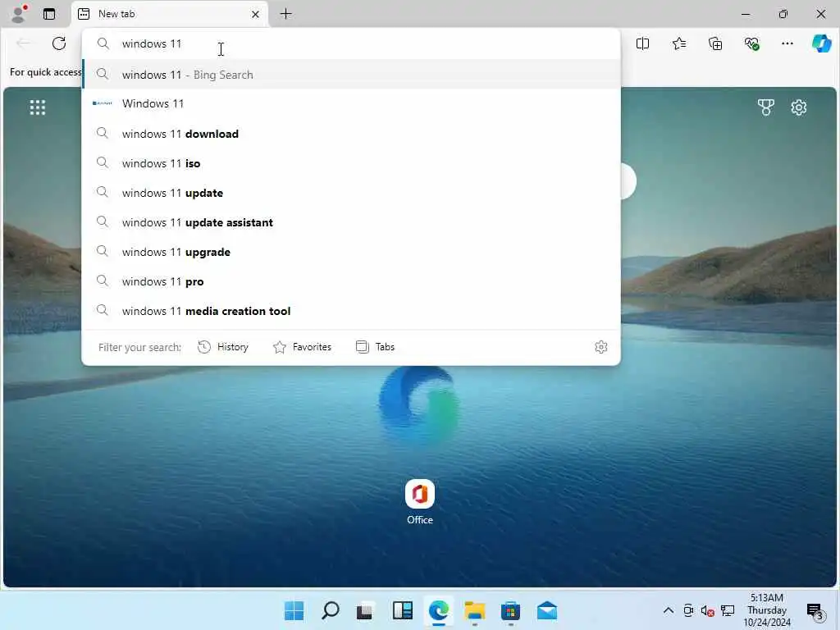Filter search by Tabs
The image size is (840, 630).
pyautogui.click(x=375, y=347)
